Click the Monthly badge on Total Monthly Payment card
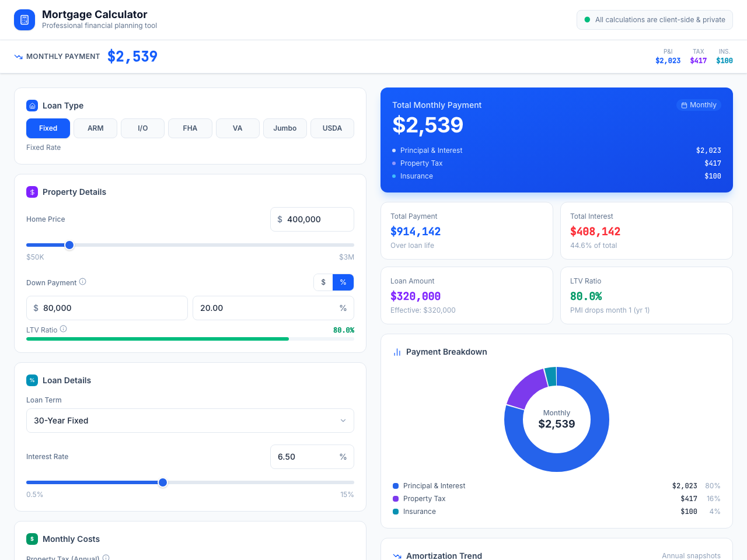Viewport: 747px width, 560px height. point(699,105)
